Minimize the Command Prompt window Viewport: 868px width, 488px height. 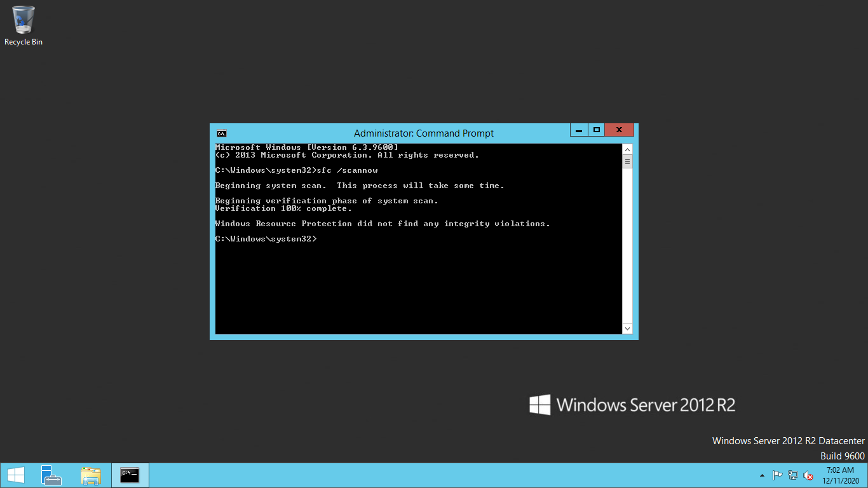[x=579, y=130]
